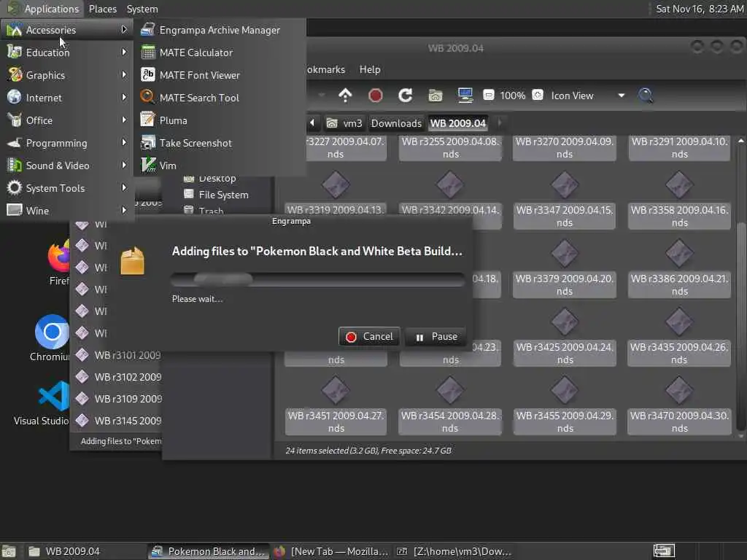Screen dimensions: 747x560
Task: Select File System in sidebar
Action: 217,195
